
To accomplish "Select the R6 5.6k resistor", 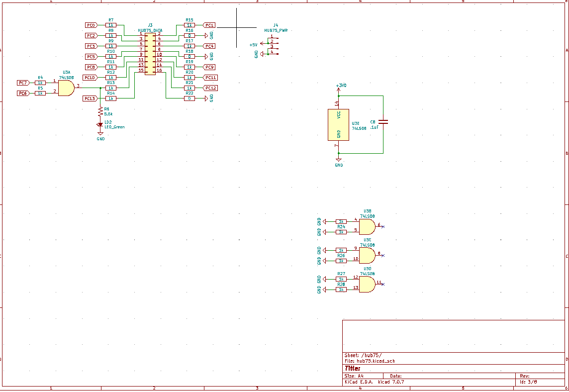I will click(100, 112).
